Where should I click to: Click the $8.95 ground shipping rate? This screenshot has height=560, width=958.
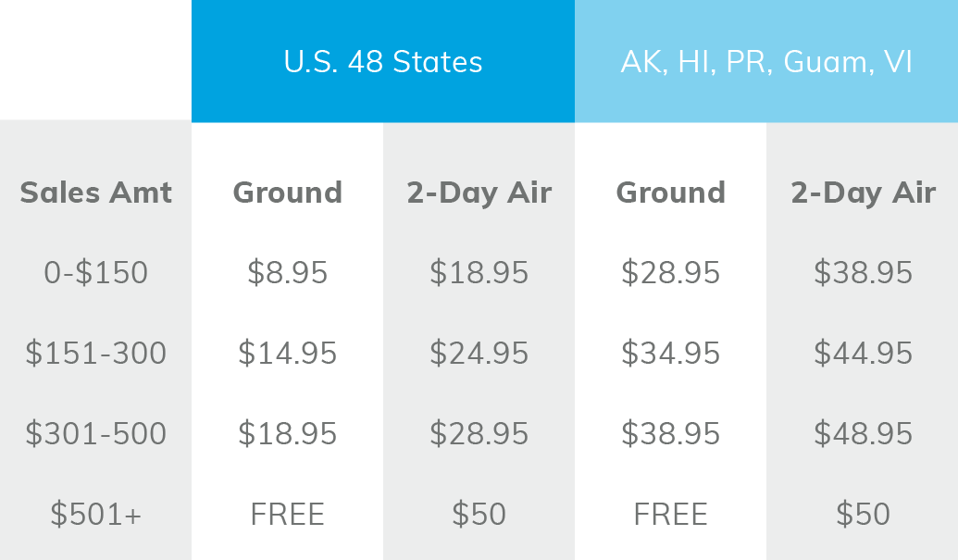tap(287, 273)
